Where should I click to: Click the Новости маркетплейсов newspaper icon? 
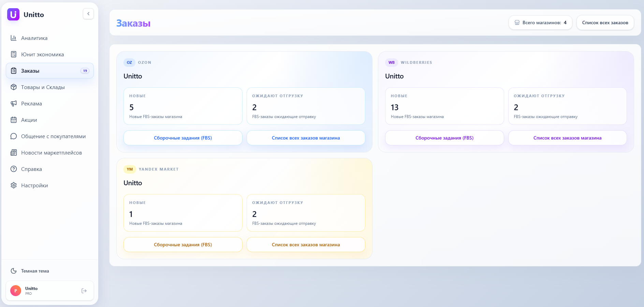point(14,152)
